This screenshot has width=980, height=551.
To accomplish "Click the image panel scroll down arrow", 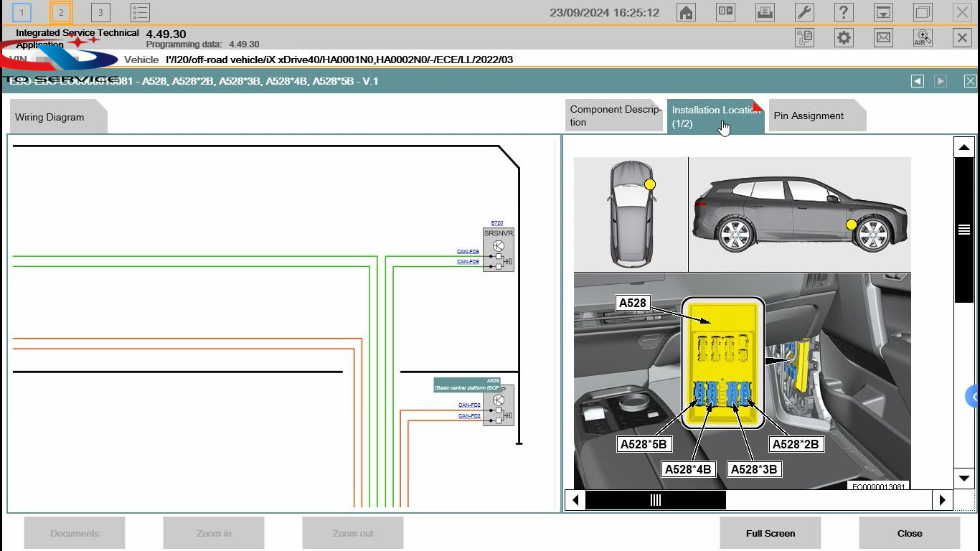I will tap(963, 479).
